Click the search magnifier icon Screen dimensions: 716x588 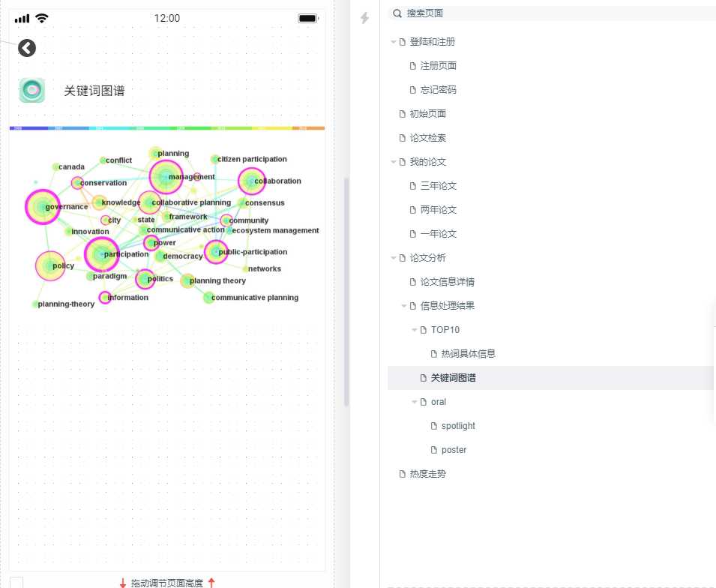[397, 13]
